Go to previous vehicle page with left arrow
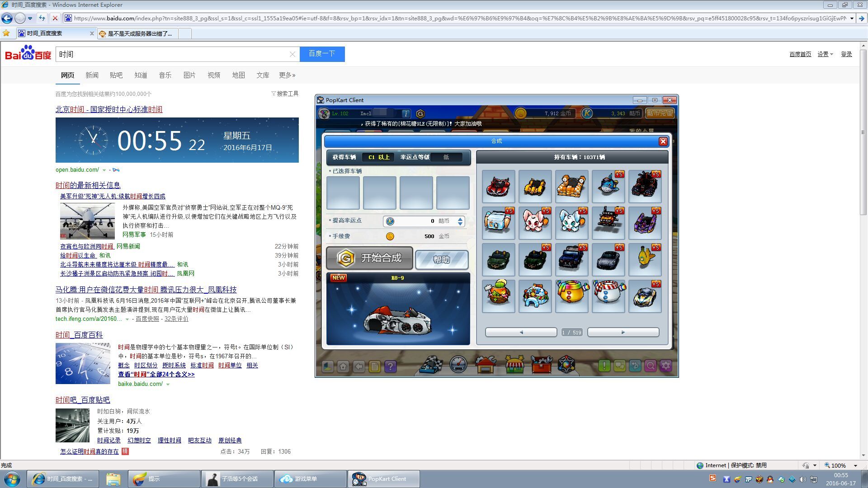This screenshot has height=488, width=868. coord(521,332)
